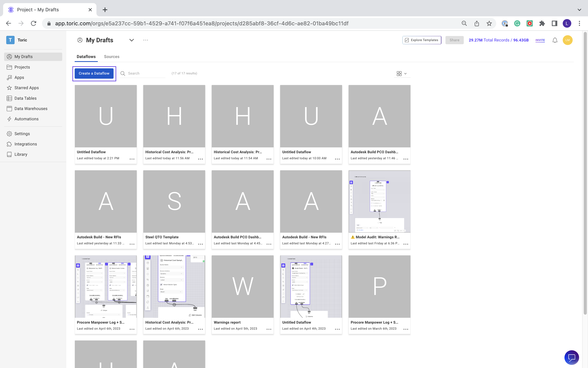Open the LM user avatar menu
This screenshot has height=368, width=588.
coord(568,40)
